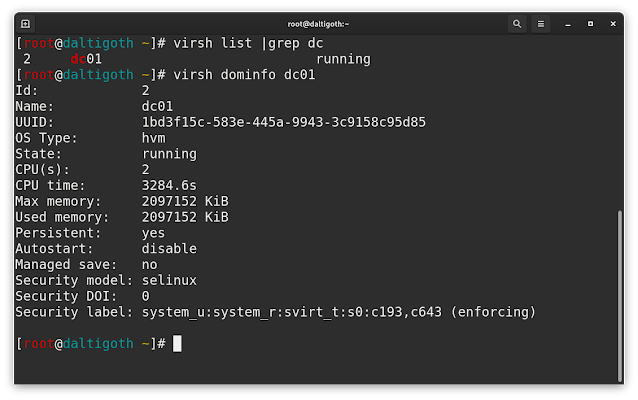Click the Max memory value

(185, 202)
